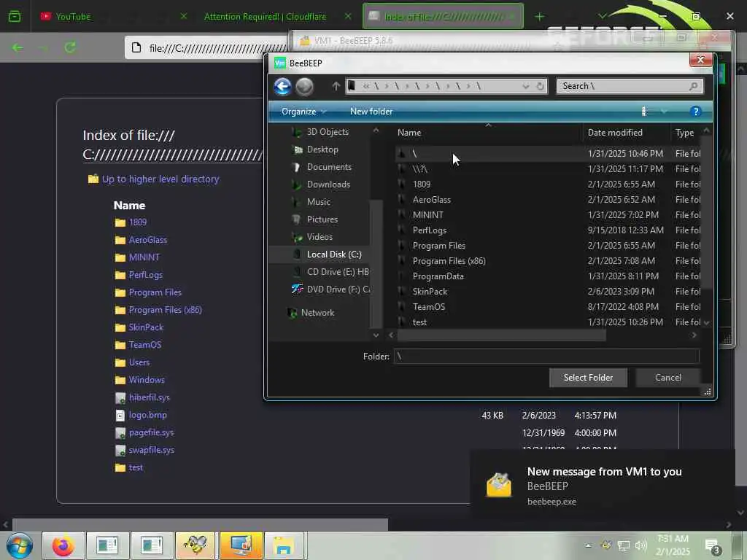The height and width of the screenshot is (560, 747).
Task: Open logo.bmp link in browser listing
Action: (147, 415)
